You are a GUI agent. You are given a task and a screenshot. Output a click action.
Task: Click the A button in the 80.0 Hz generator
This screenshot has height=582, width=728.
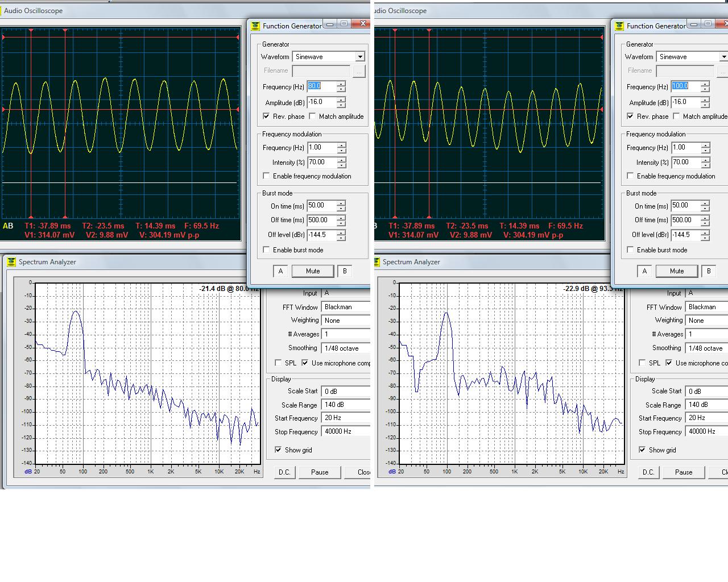point(280,271)
